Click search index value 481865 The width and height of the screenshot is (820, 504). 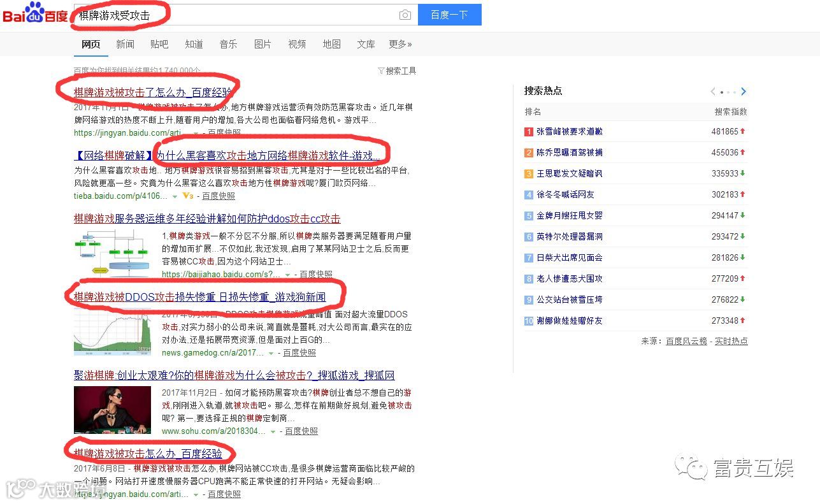[724, 131]
